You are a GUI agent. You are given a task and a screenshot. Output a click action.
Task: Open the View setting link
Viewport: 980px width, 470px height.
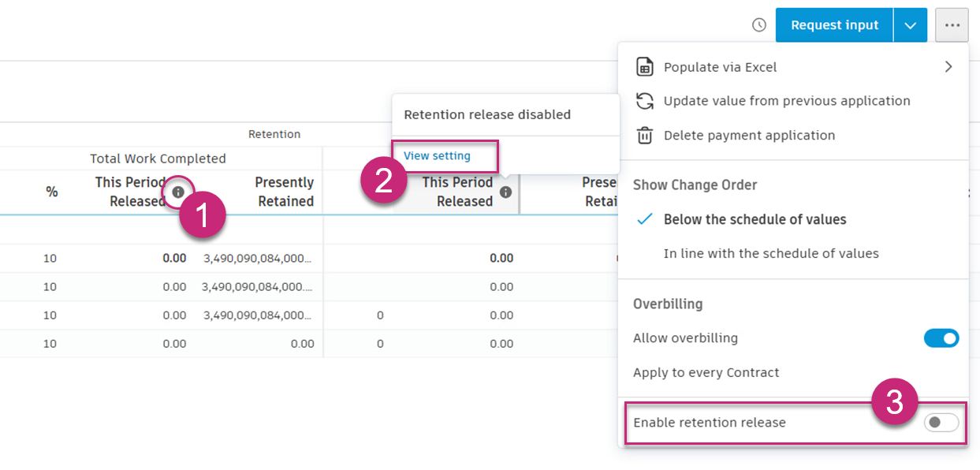point(437,156)
